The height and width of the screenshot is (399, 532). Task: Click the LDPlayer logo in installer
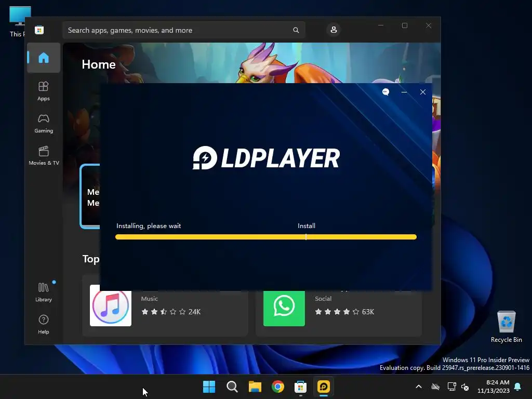click(266, 158)
